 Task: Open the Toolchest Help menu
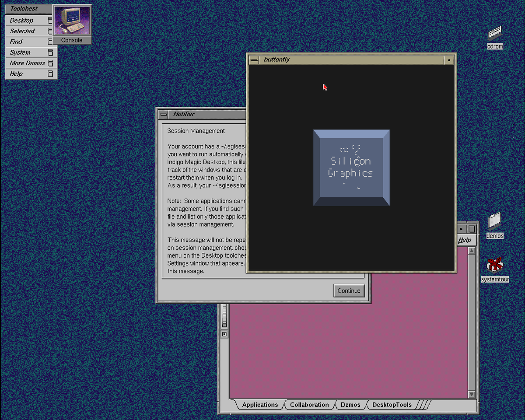point(31,74)
